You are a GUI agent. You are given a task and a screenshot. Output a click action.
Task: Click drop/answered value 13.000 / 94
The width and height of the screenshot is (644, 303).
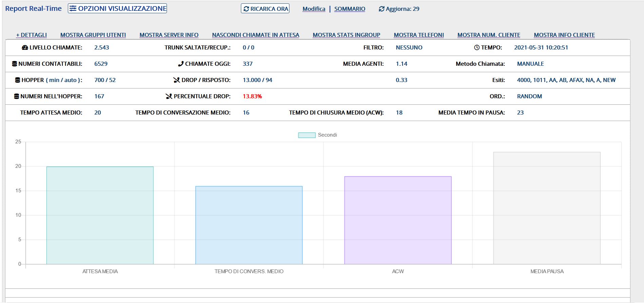258,80
